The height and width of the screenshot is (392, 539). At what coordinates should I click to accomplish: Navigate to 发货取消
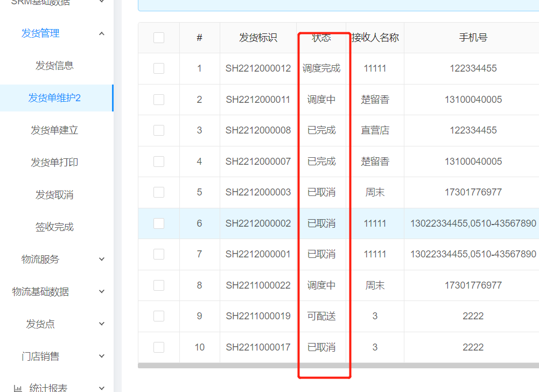click(x=54, y=194)
